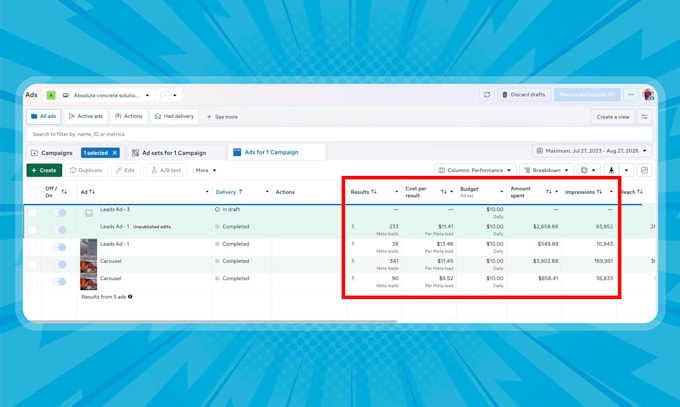The width and height of the screenshot is (680, 407).
Task: Toggle switch for Leads Ad - 1 with thumbnail
Action: [59, 247]
